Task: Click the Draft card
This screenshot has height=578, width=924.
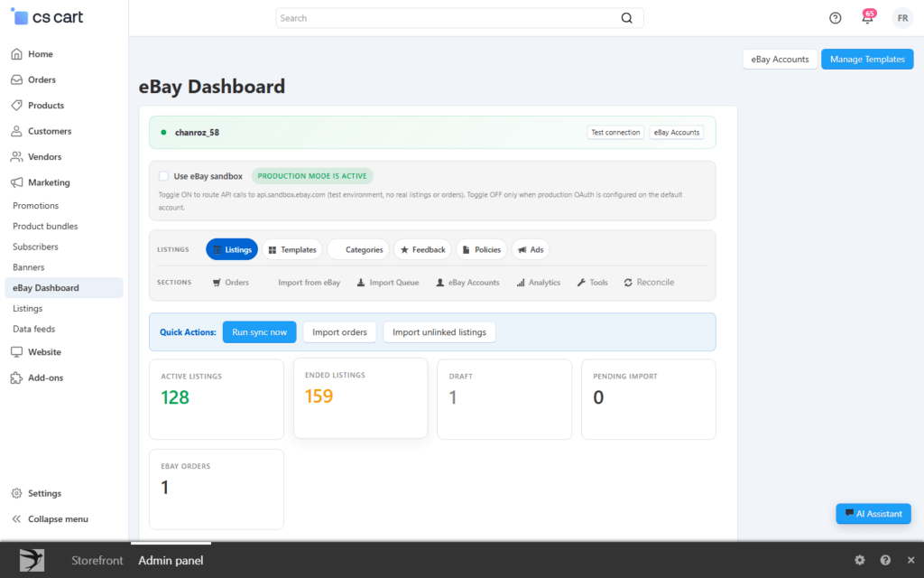Action: click(504, 399)
